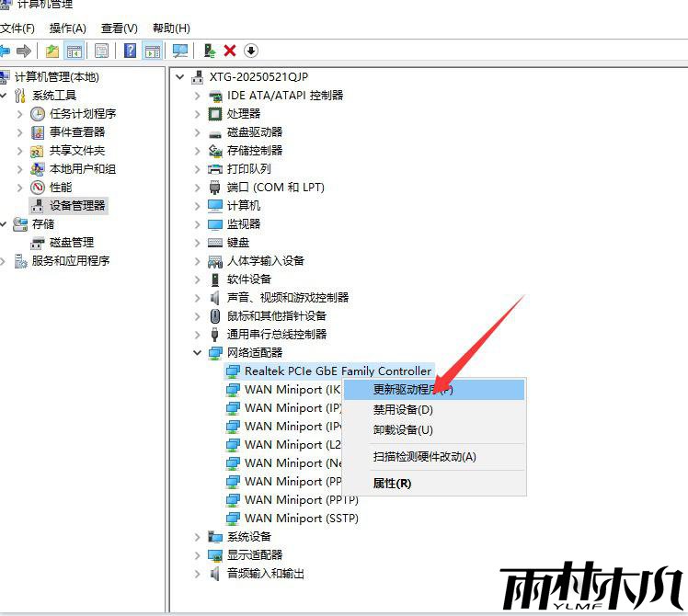The width and height of the screenshot is (688, 616).
Task: Open the 查看(V) menu
Action: tap(119, 29)
